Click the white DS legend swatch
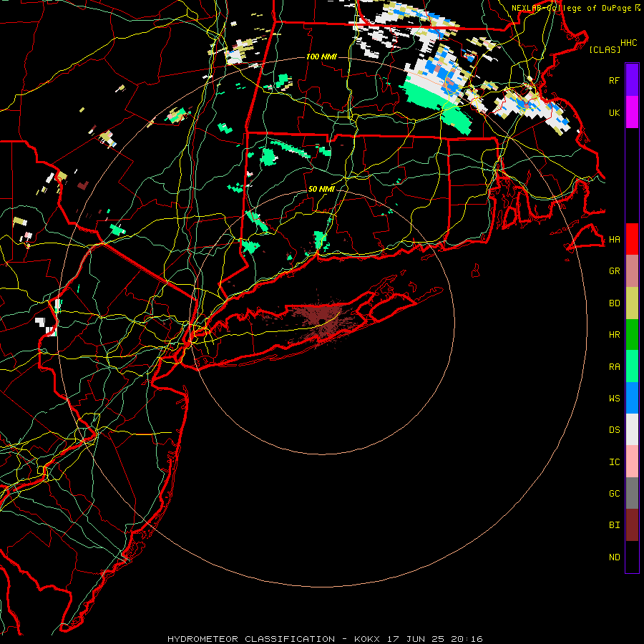This screenshot has height=644, width=644. (632, 429)
